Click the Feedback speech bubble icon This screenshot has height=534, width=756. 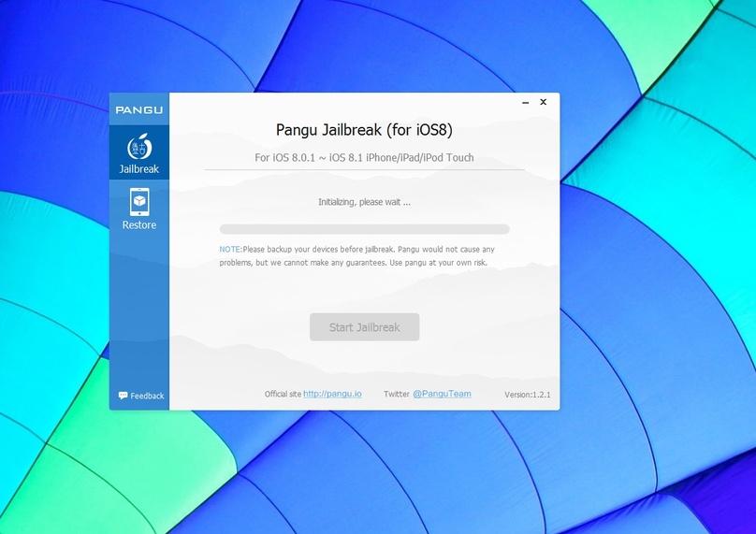[x=123, y=396]
